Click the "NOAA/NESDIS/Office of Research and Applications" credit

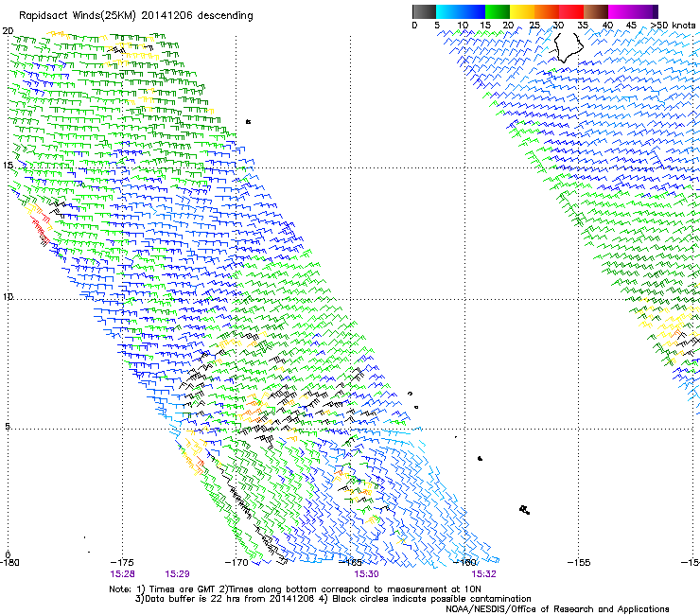(557, 609)
